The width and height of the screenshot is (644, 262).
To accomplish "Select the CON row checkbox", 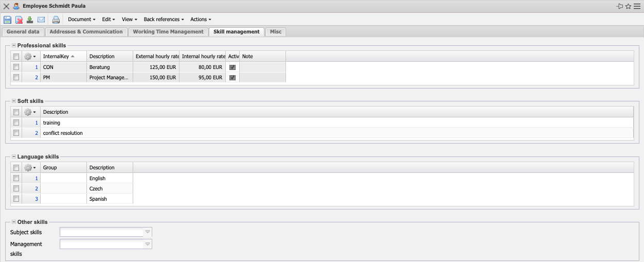I will tap(16, 67).
